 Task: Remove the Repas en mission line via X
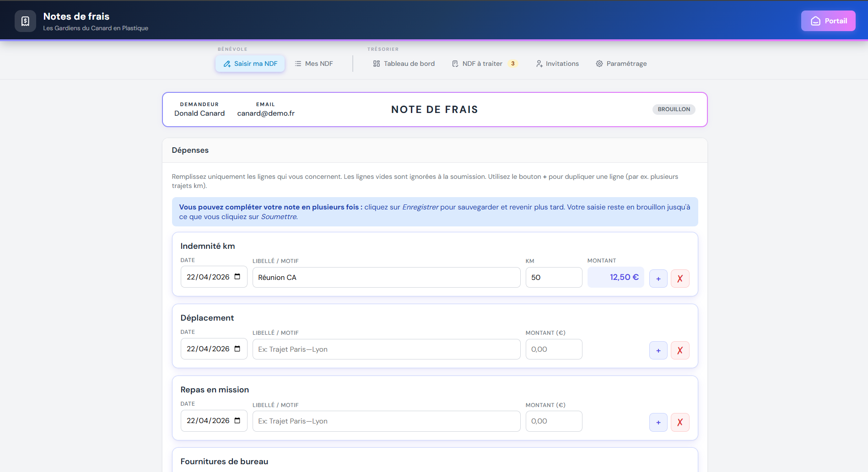coord(680,422)
